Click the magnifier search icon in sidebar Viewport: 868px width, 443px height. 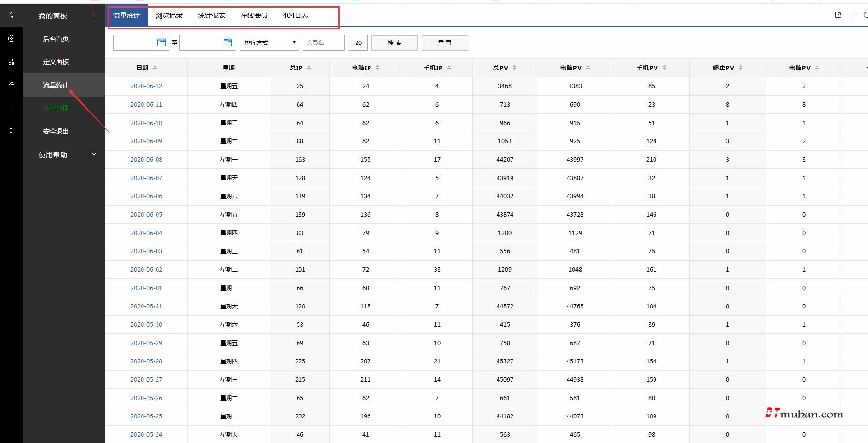pos(12,131)
